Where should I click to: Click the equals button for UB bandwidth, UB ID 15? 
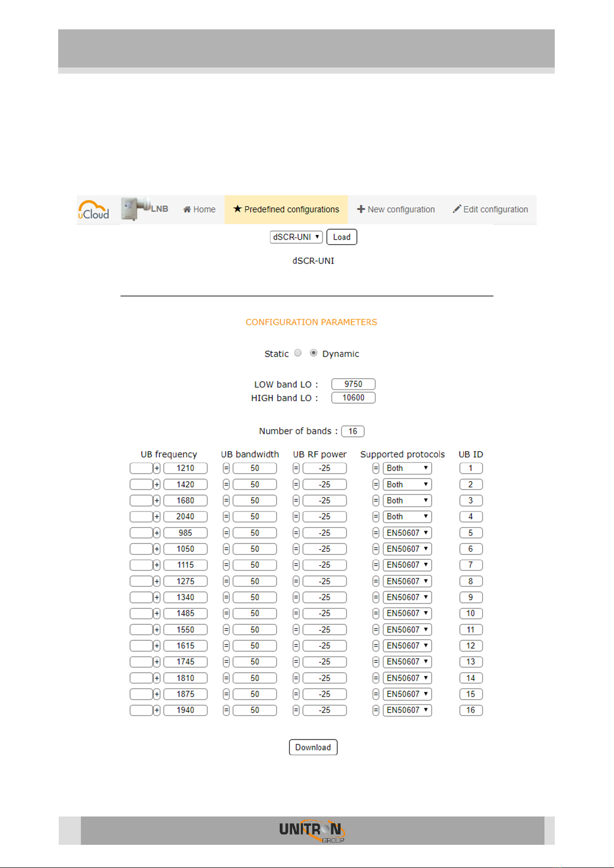click(x=226, y=694)
